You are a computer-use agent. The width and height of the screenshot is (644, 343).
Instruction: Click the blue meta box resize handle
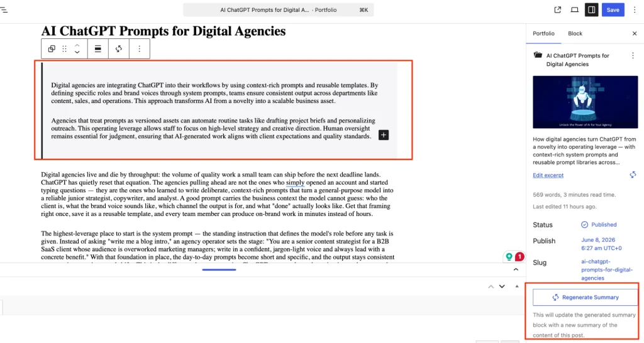click(219, 269)
